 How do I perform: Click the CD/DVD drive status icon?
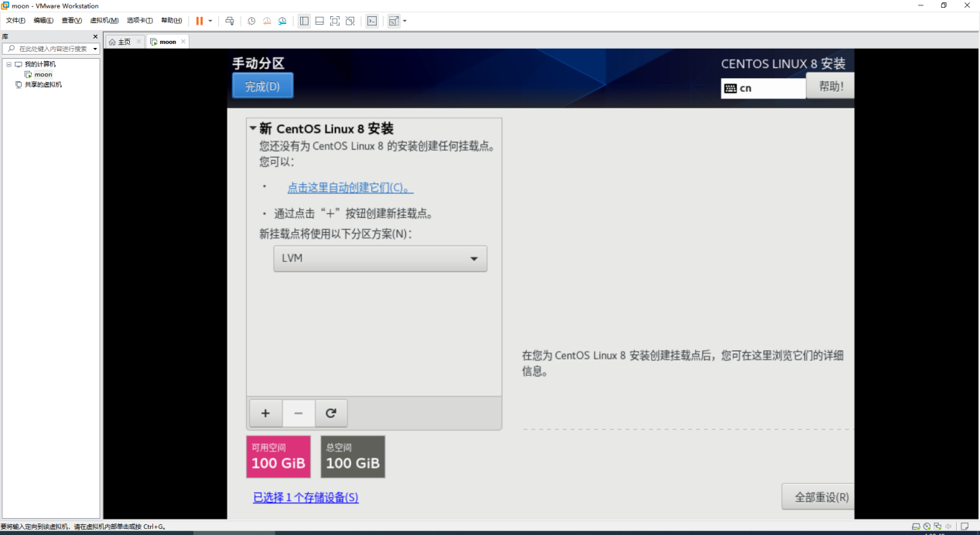927,526
